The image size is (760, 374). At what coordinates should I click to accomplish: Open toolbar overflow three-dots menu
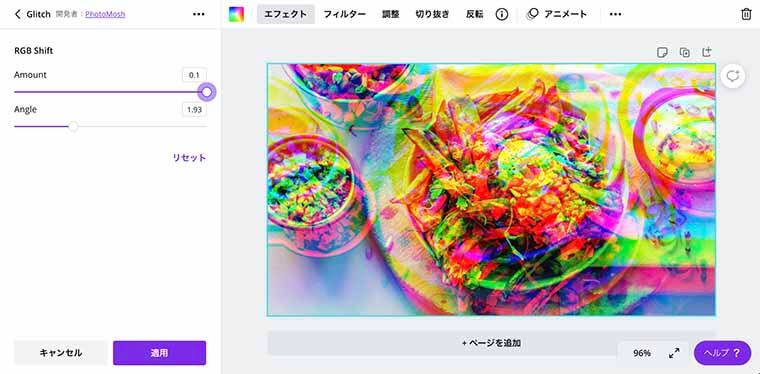coord(615,14)
